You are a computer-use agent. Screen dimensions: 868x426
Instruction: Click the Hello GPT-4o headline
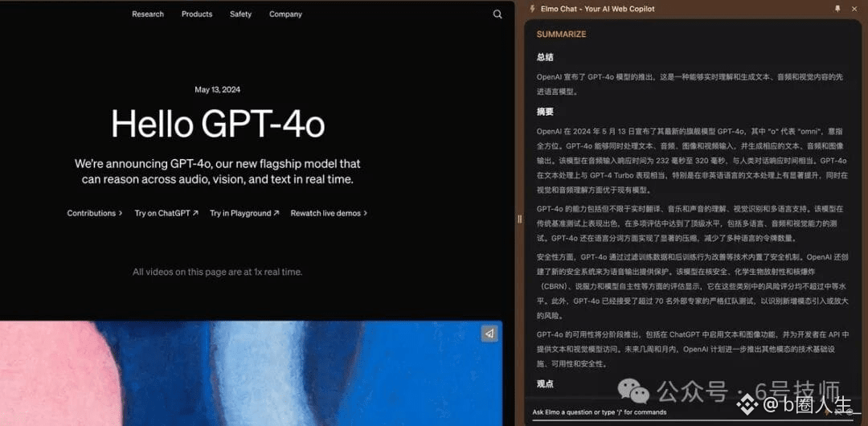point(218,124)
